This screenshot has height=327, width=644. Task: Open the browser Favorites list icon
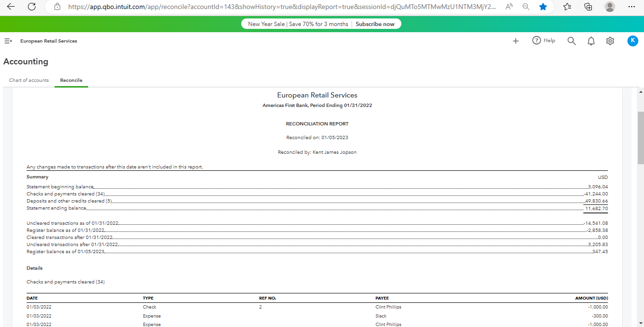tap(567, 7)
